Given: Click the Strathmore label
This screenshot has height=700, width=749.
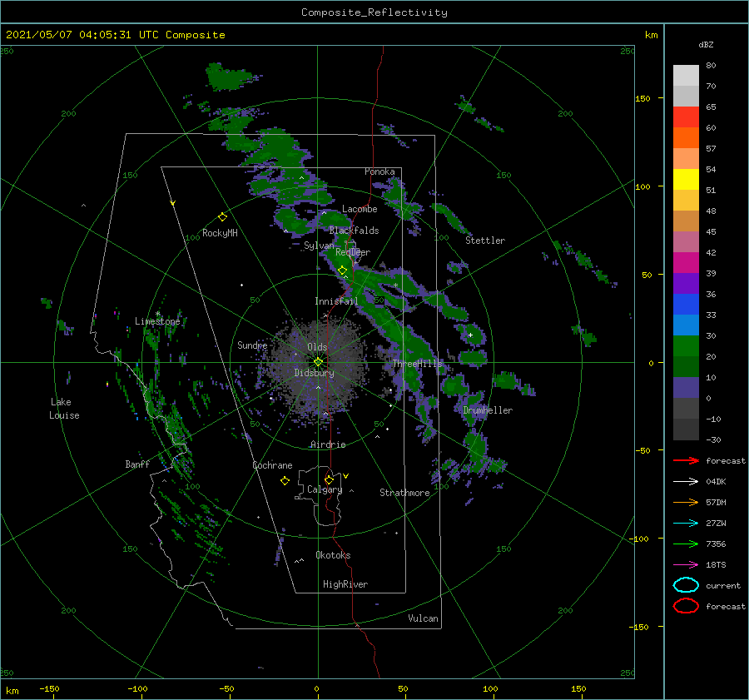Looking at the screenshot, I should (404, 493).
